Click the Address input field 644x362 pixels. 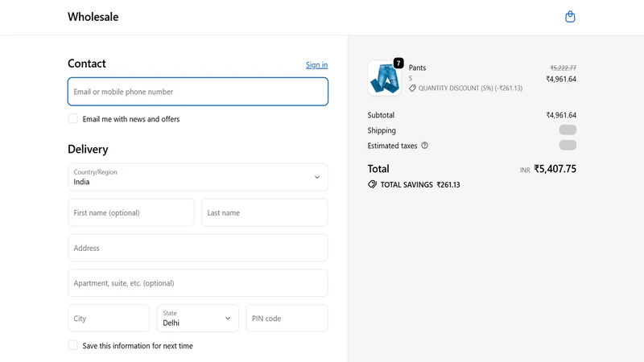coord(197,248)
